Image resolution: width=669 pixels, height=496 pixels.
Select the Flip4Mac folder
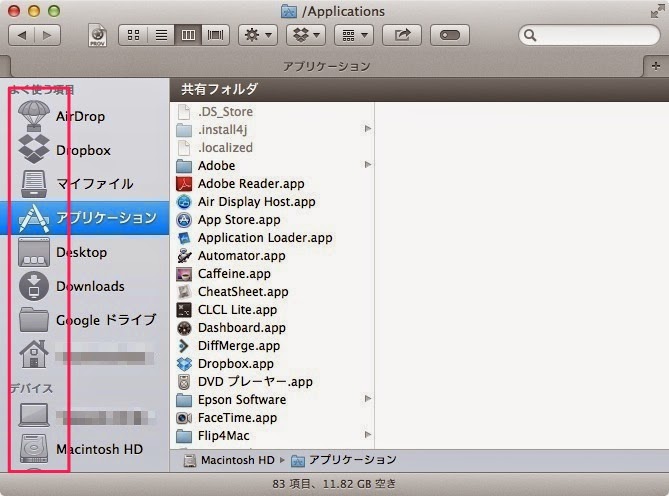click(x=272, y=436)
